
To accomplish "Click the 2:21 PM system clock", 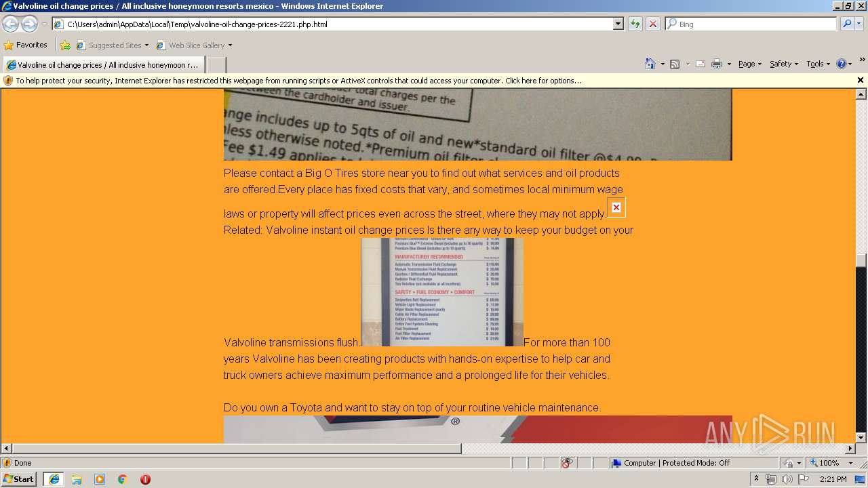I will (833, 479).
